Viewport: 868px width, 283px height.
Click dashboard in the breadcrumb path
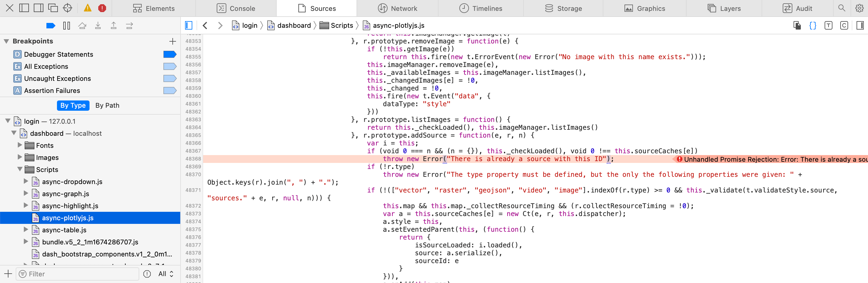tap(289, 25)
